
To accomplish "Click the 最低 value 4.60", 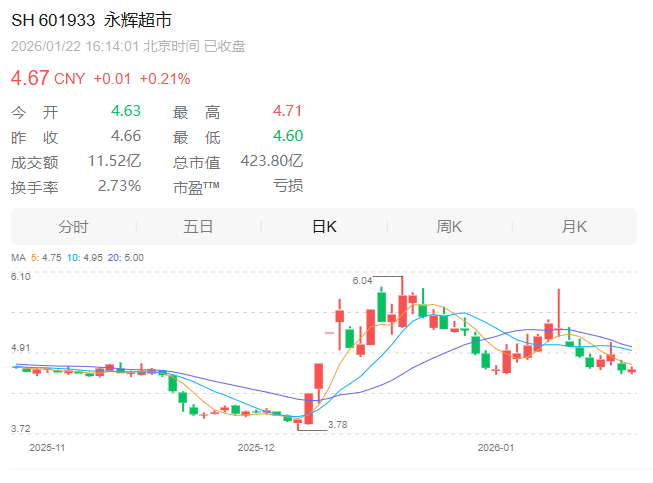I will [287, 137].
